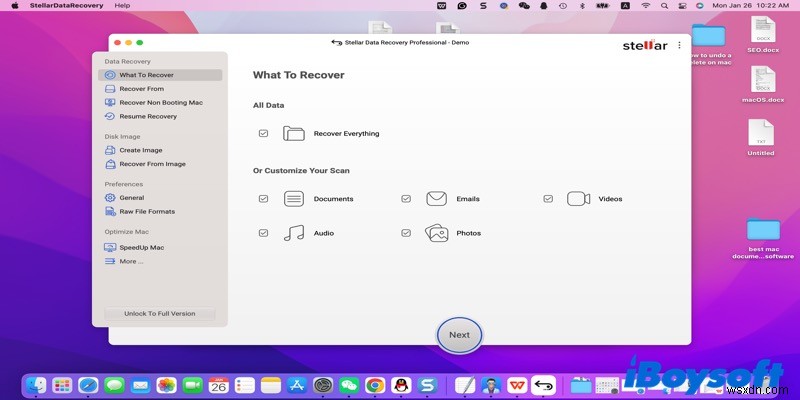
Task: Open System Preferences in the dock
Action: tap(323, 385)
